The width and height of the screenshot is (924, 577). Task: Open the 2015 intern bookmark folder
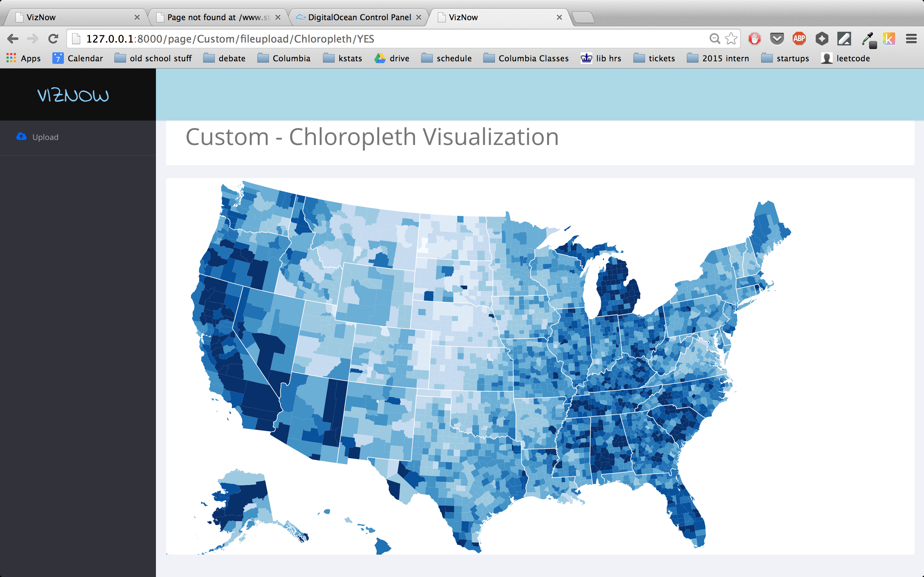pos(718,58)
